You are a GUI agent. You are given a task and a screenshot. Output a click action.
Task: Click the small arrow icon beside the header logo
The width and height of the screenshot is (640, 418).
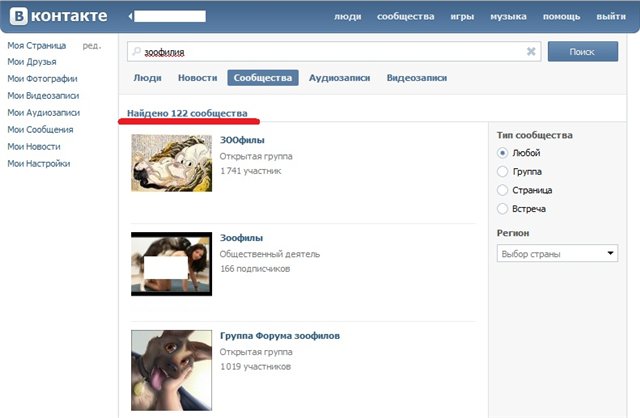pyautogui.click(x=131, y=17)
